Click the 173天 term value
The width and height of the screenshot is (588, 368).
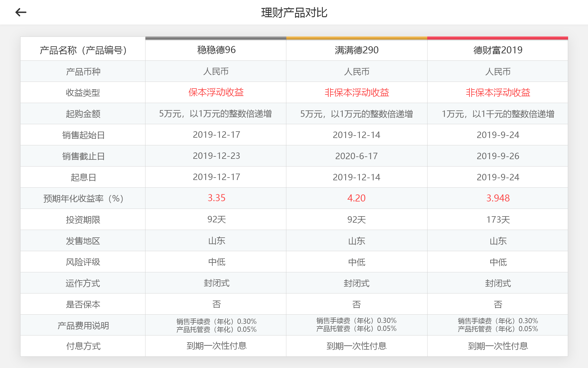pyautogui.click(x=498, y=220)
